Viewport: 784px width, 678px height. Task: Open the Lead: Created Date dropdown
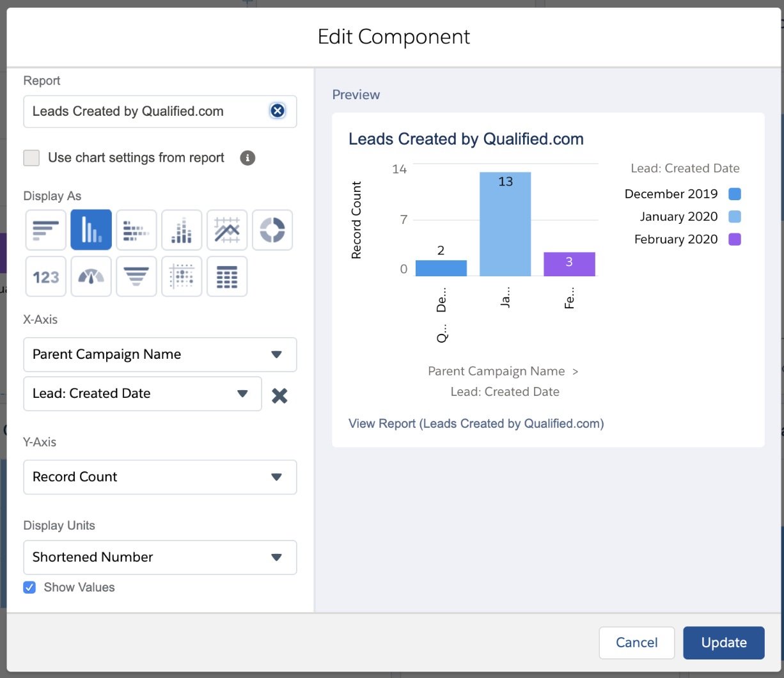click(143, 393)
